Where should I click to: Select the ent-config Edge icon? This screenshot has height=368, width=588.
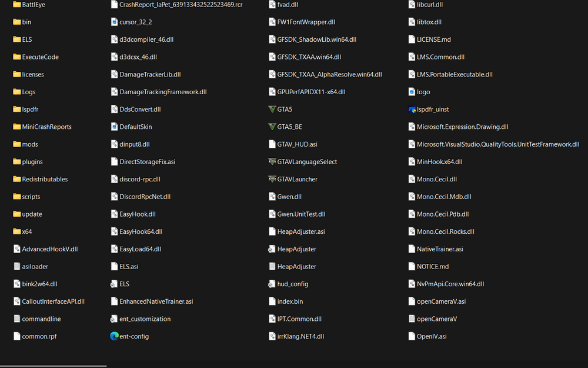click(115, 336)
